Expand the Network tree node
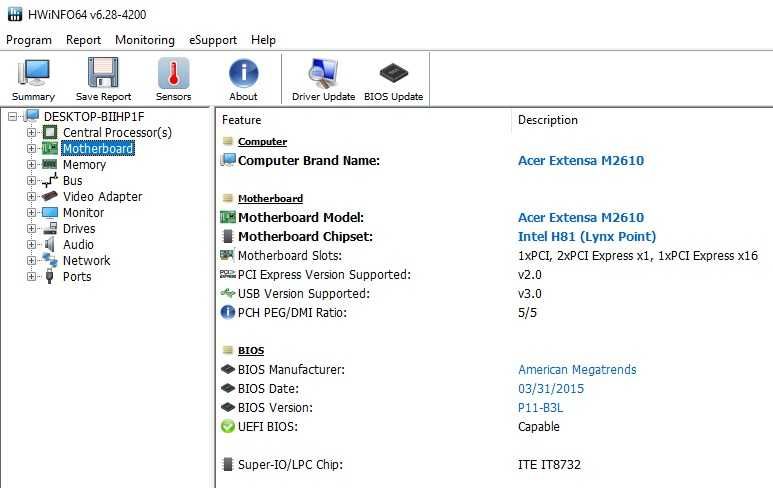Image resolution: width=773 pixels, height=488 pixels. coord(31,261)
